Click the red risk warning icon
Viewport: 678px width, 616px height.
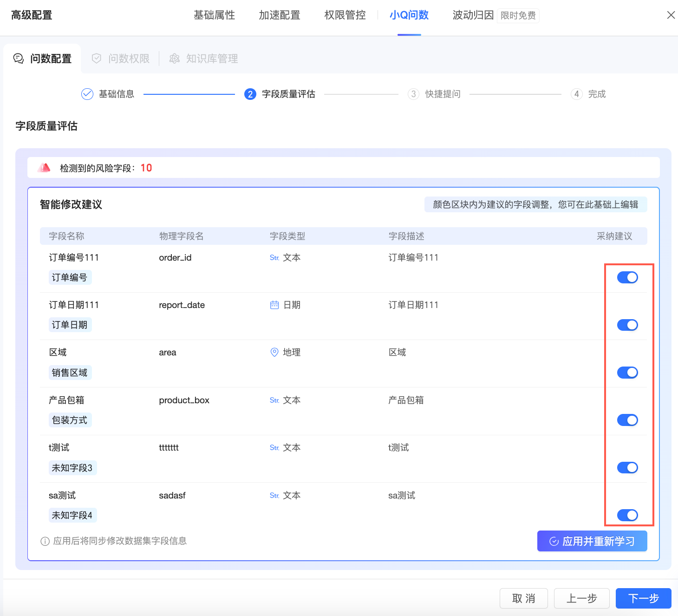click(x=44, y=168)
